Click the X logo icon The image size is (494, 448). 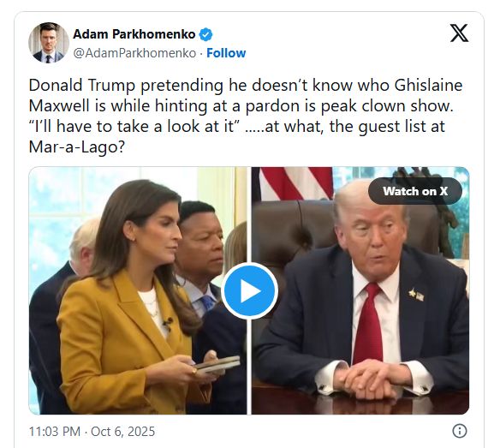[459, 33]
